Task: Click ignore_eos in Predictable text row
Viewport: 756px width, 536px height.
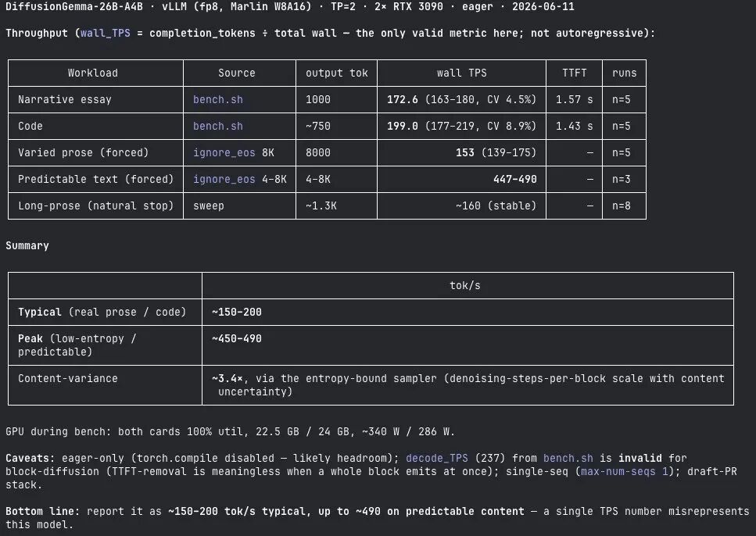Action: point(224,179)
